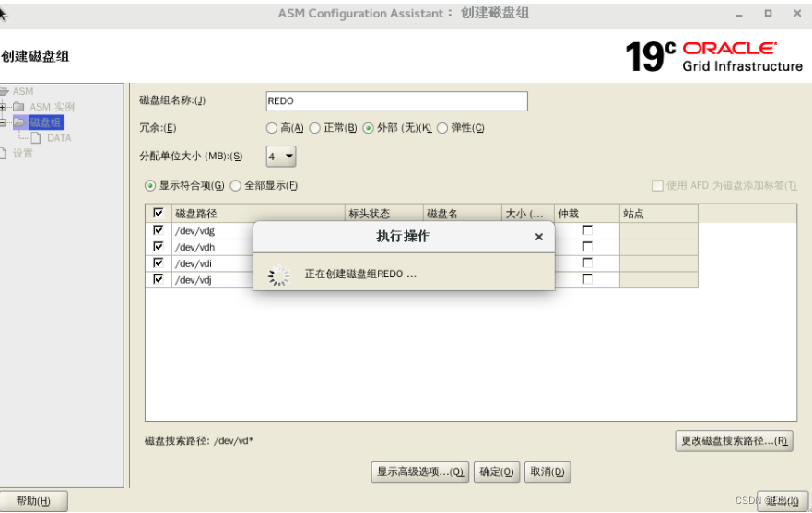Choose 显示符合项 disk filter
812x513 pixels.
(x=150, y=185)
